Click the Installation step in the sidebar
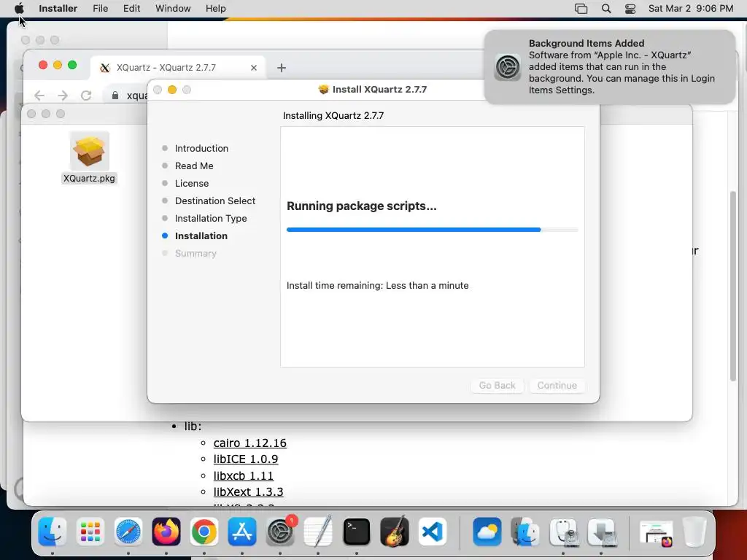The image size is (747, 560). 201,236
